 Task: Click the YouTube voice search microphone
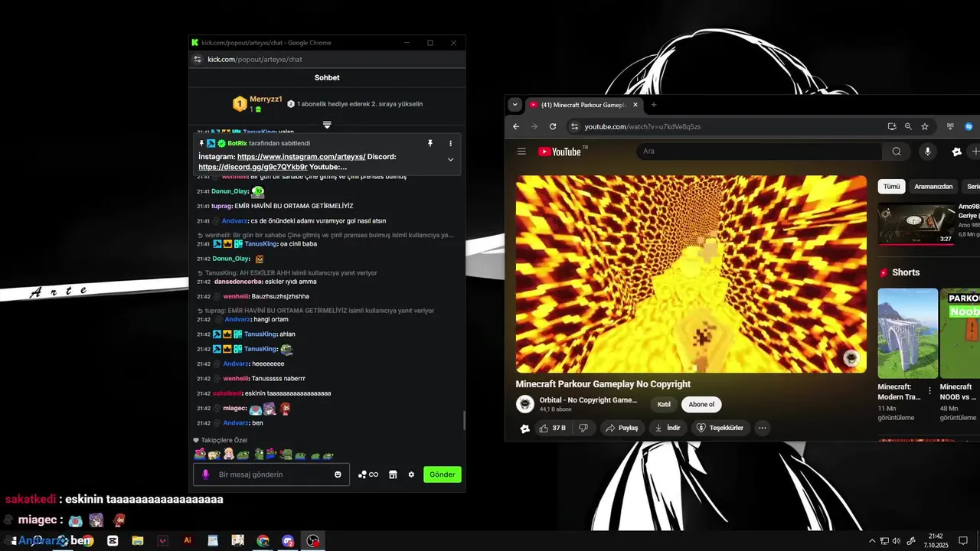pyautogui.click(x=928, y=152)
